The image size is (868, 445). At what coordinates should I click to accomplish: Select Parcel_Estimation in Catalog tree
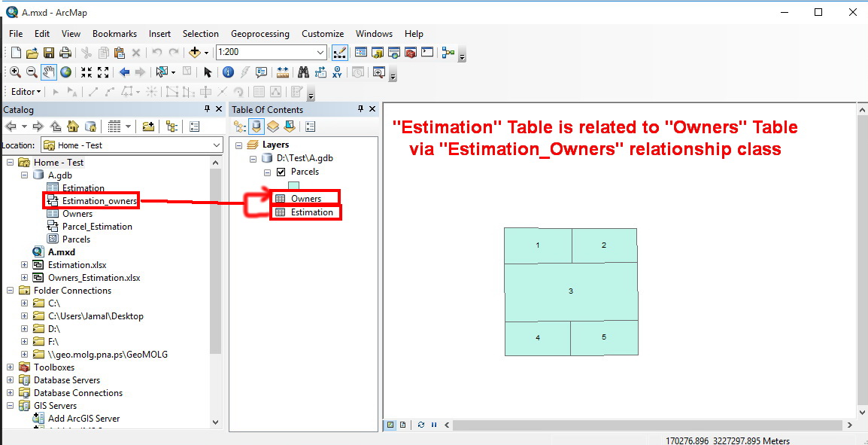pos(97,226)
